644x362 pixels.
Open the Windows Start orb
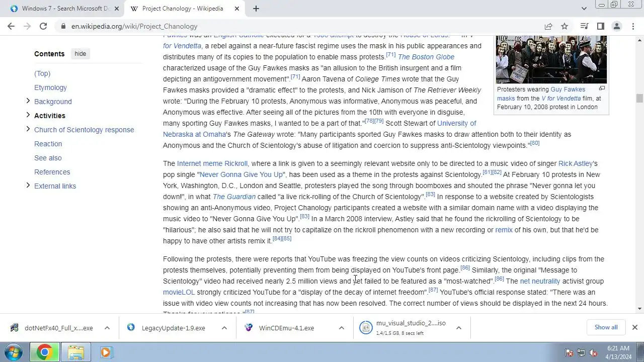(14, 352)
